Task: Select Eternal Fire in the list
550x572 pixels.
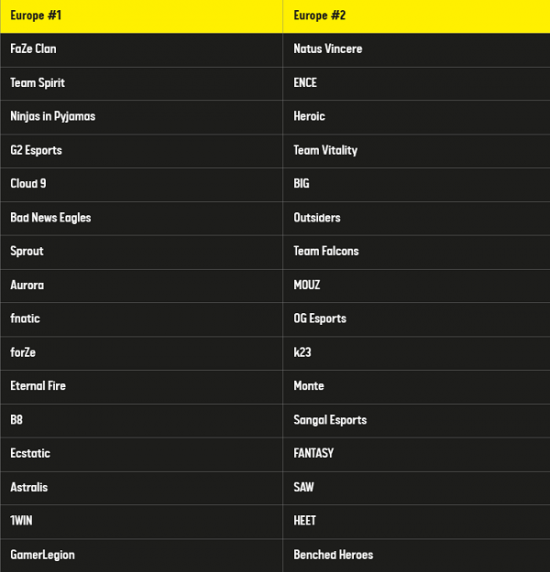Action: click(x=38, y=386)
